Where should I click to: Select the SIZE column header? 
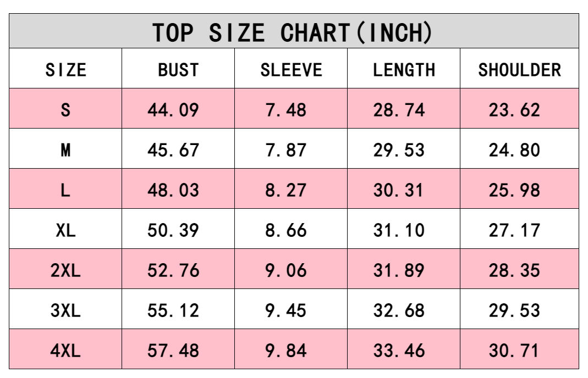pyautogui.click(x=65, y=70)
